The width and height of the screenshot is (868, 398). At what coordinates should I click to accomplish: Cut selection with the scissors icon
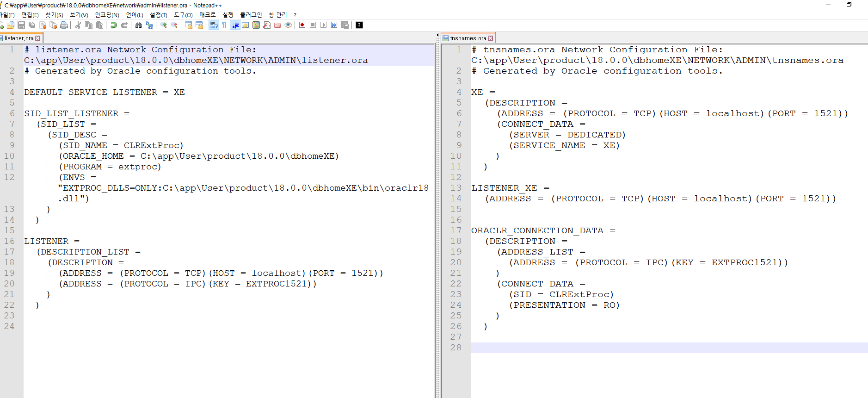pos(78,25)
